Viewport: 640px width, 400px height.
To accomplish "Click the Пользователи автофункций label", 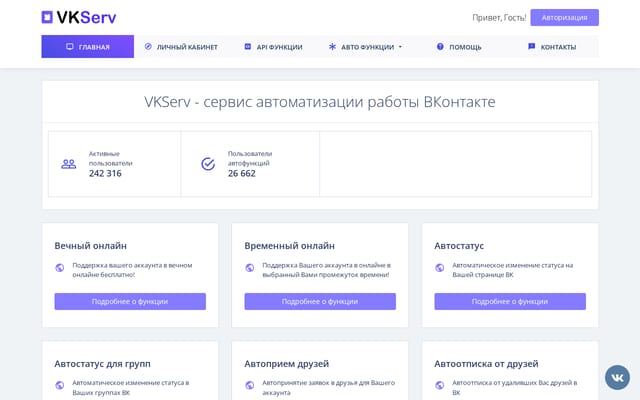I will tap(250, 158).
